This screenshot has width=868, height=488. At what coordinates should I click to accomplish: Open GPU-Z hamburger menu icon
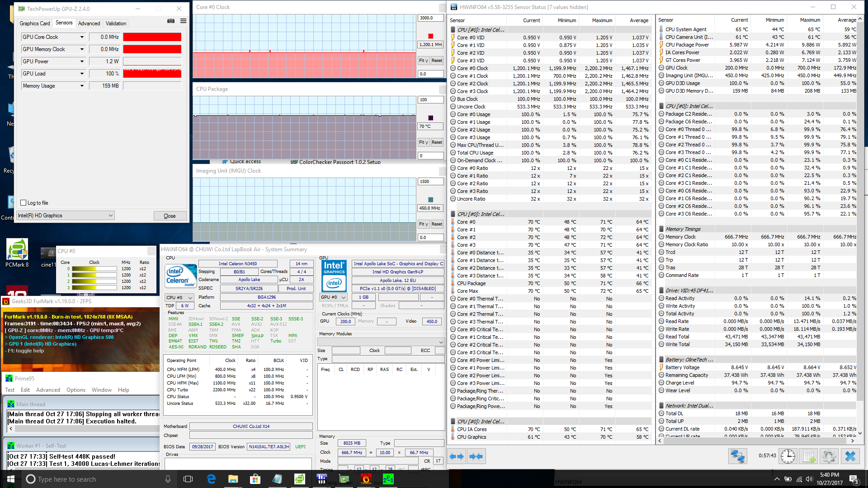pyautogui.click(x=183, y=21)
